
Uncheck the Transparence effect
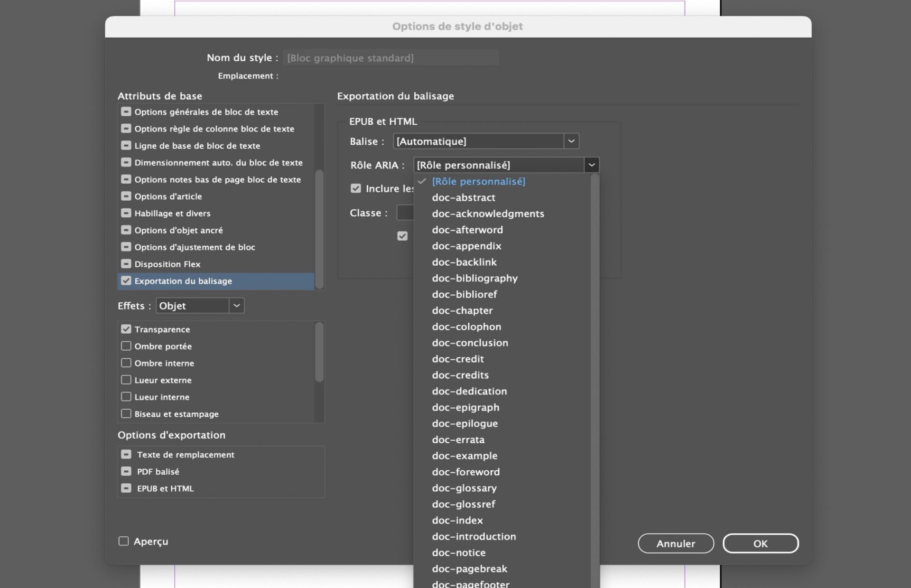pos(126,329)
